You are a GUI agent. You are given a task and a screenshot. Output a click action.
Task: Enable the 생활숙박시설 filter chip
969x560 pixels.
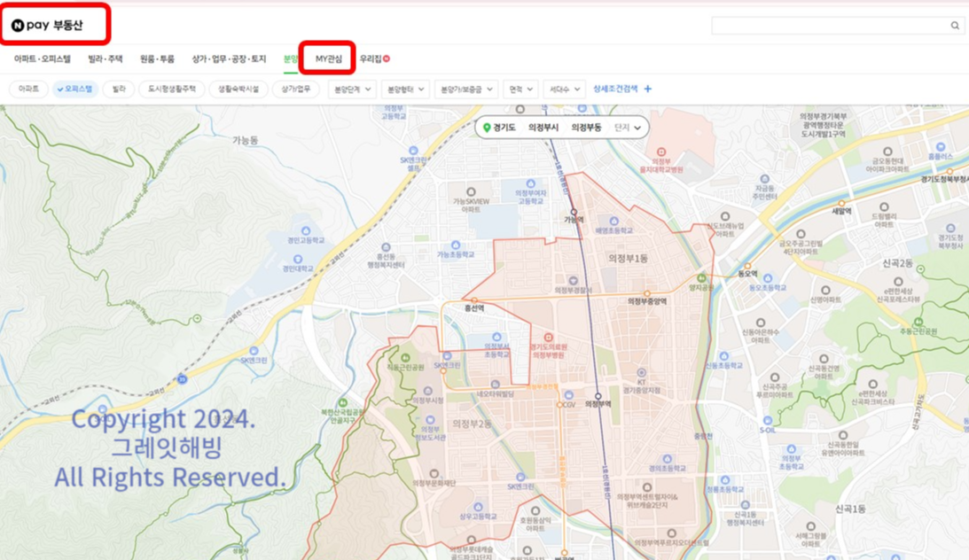(x=231, y=89)
